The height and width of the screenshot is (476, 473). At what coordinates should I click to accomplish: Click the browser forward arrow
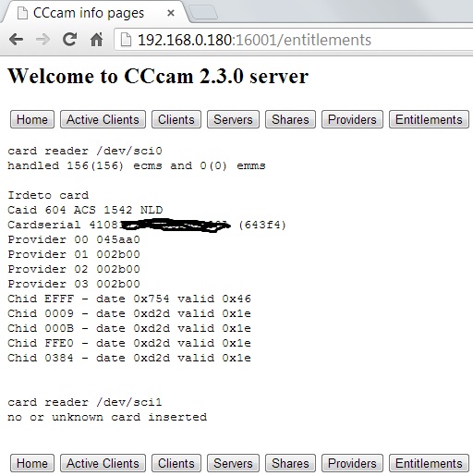point(42,40)
